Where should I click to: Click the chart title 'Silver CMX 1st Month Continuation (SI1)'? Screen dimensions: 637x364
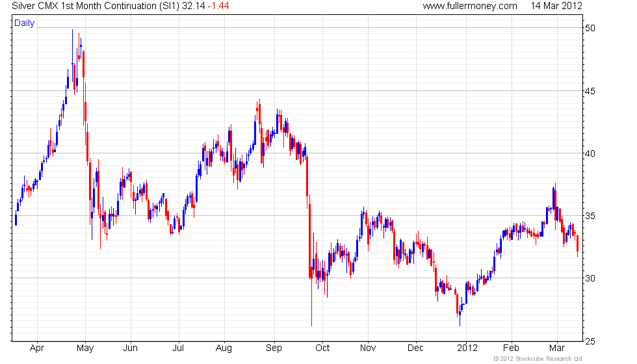coord(96,6)
